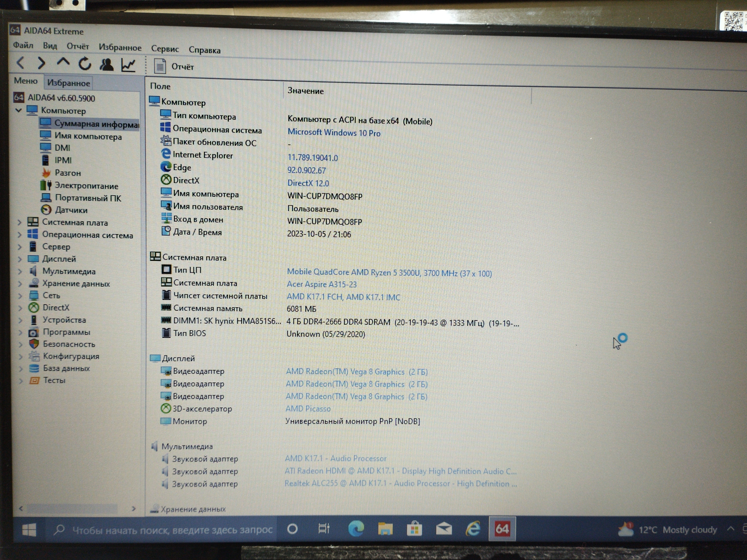Open the Избранное menu in the menu bar
Image resolution: width=747 pixels, height=560 pixels.
click(120, 48)
